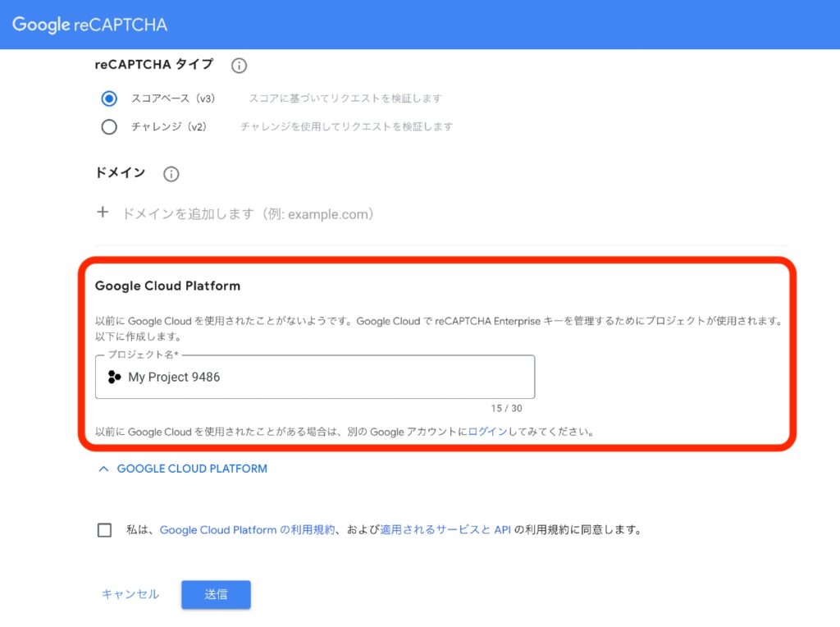Collapse the GOOGLE CLOUD PLATFORM section
The width and height of the screenshot is (840, 627).
(x=183, y=469)
